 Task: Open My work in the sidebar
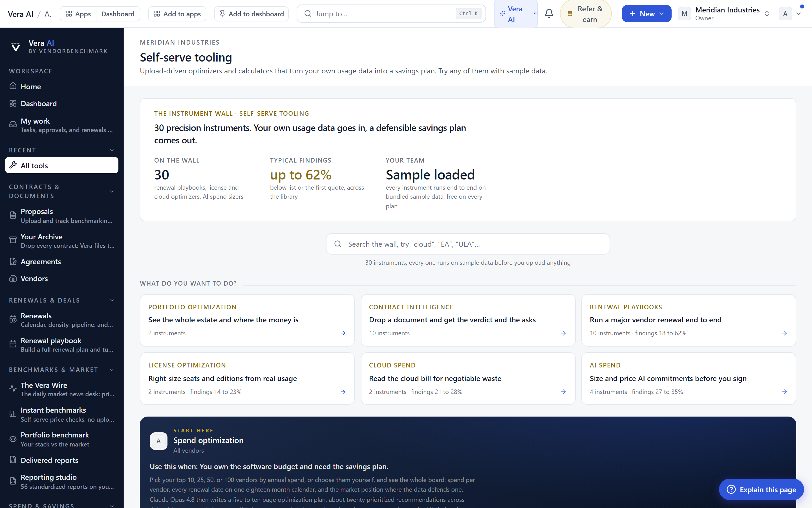(x=62, y=125)
